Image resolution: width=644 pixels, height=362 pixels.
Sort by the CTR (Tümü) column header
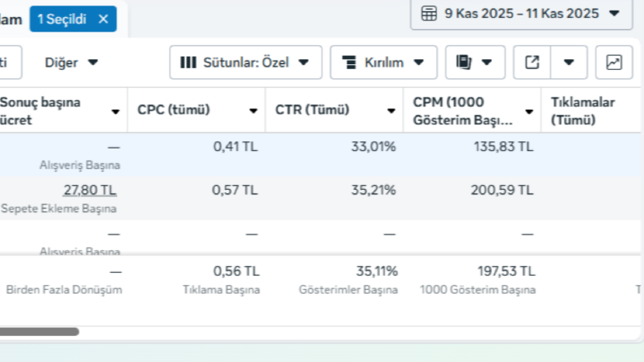(312, 110)
